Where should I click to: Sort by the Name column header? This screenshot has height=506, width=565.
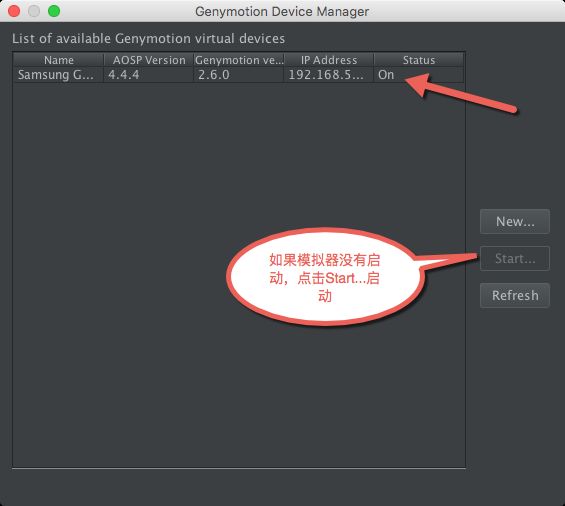[58, 60]
